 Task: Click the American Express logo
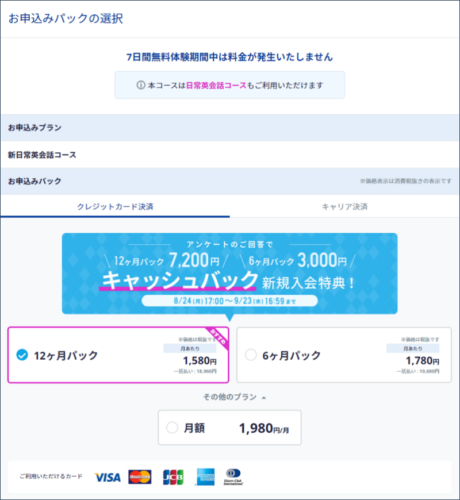[206, 477]
